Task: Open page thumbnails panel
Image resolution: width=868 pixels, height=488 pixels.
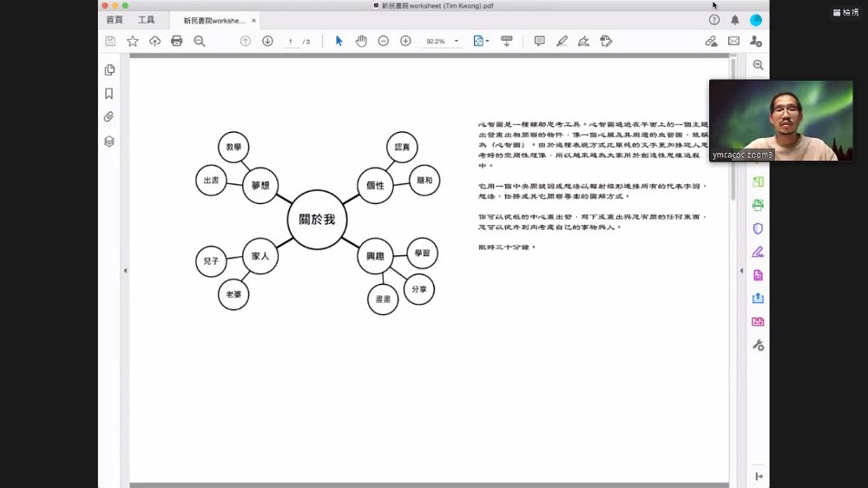Action: [109, 69]
